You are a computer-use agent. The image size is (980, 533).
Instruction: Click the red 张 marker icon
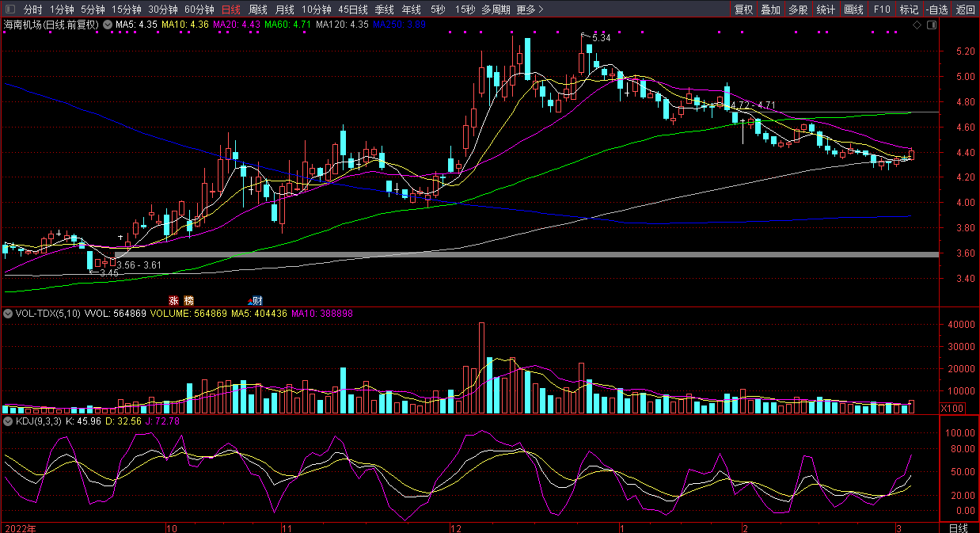173,300
